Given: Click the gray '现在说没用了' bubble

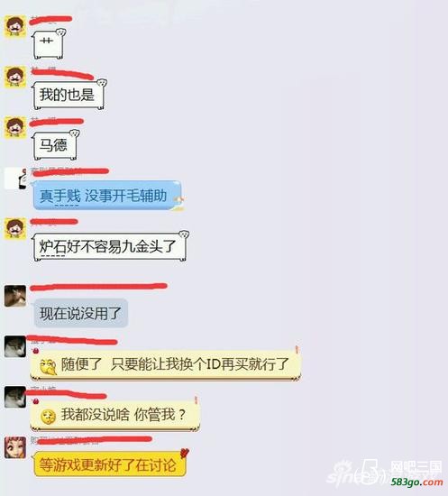Looking at the screenshot, I should [x=81, y=313].
